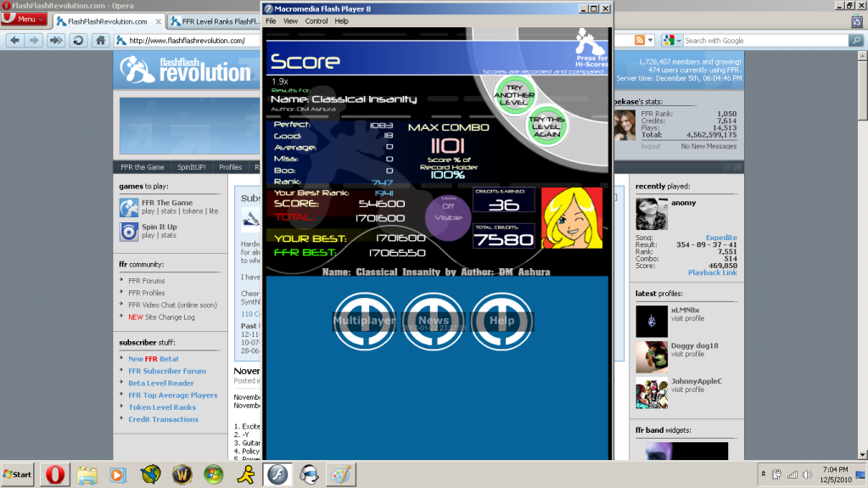Screen dimensions: 868x488
Task: Click the Google search magnifier button
Action: point(858,40)
